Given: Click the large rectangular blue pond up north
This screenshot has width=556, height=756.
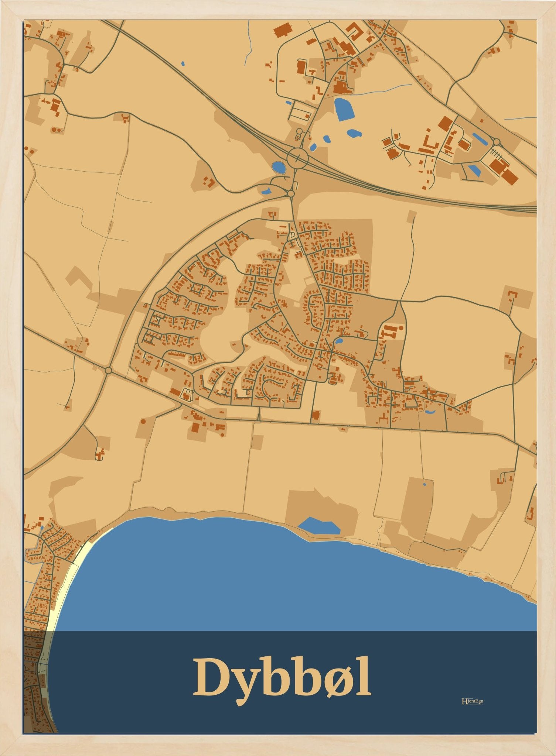Looking at the screenshot, I should (x=344, y=109).
